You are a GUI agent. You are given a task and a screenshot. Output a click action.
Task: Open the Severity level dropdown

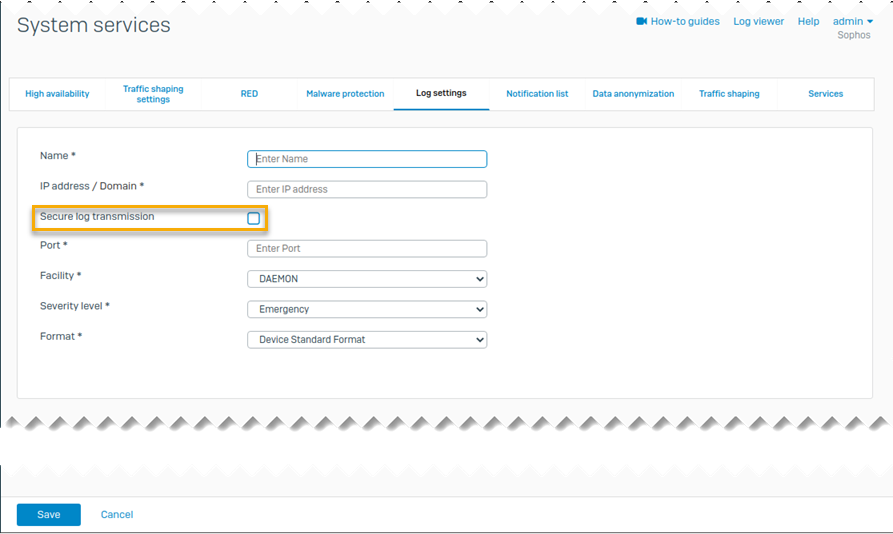[x=366, y=309]
